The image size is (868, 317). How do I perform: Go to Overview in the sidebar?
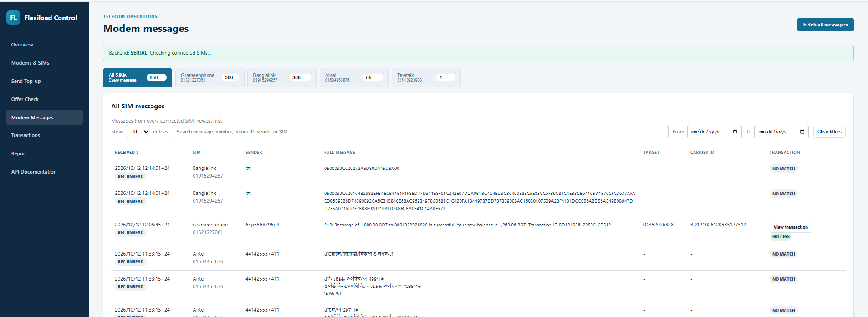[x=45, y=45]
